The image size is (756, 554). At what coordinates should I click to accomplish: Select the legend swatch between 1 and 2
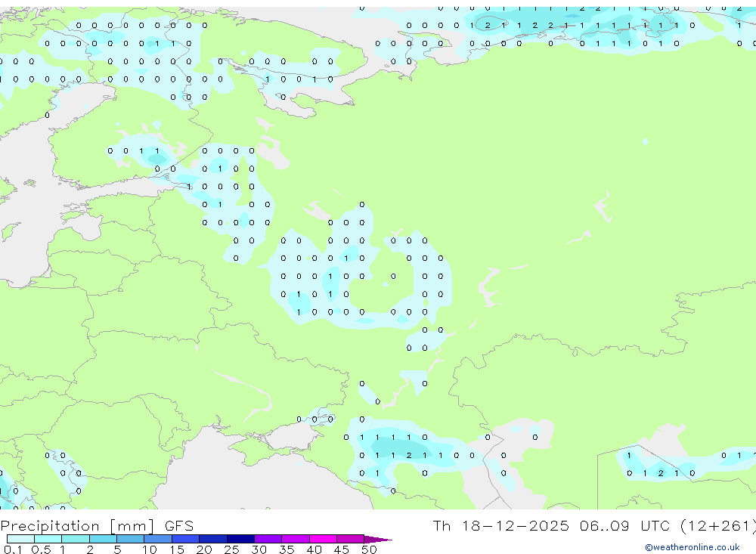pos(76,539)
